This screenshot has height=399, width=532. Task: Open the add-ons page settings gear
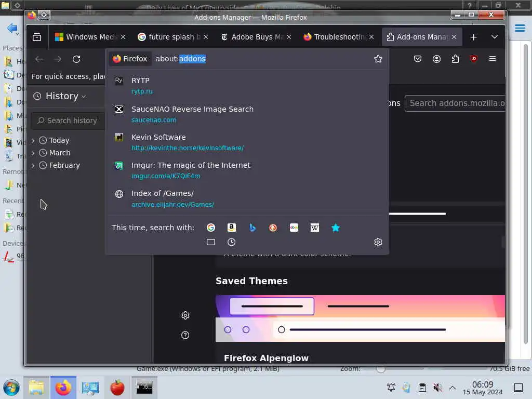185,315
